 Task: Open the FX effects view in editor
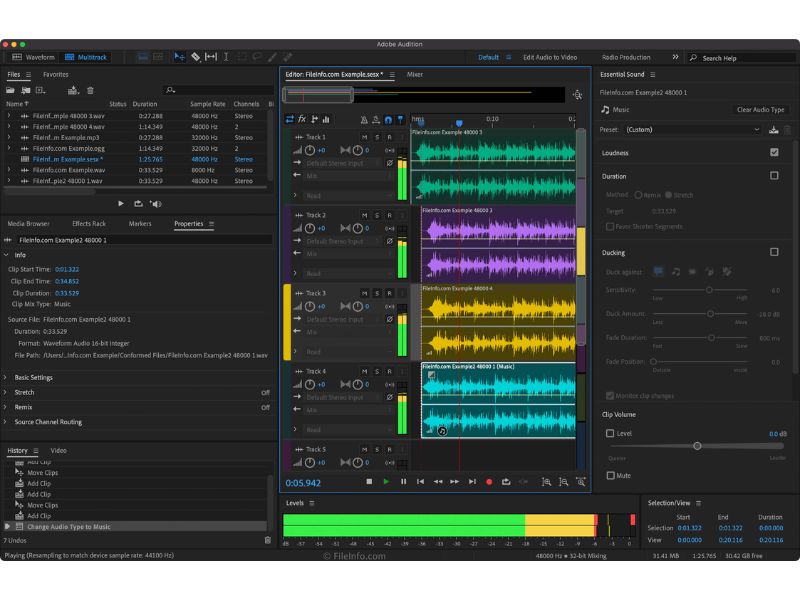pos(302,119)
